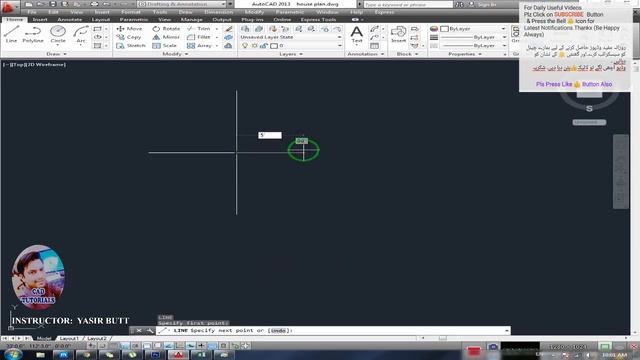The width and height of the screenshot is (640, 360).
Task: Click the Array tool
Action: (x=200, y=46)
